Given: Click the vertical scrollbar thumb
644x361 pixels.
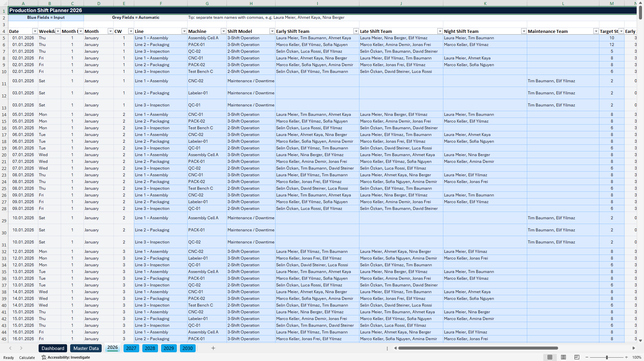Looking at the screenshot, I should coord(640,12).
